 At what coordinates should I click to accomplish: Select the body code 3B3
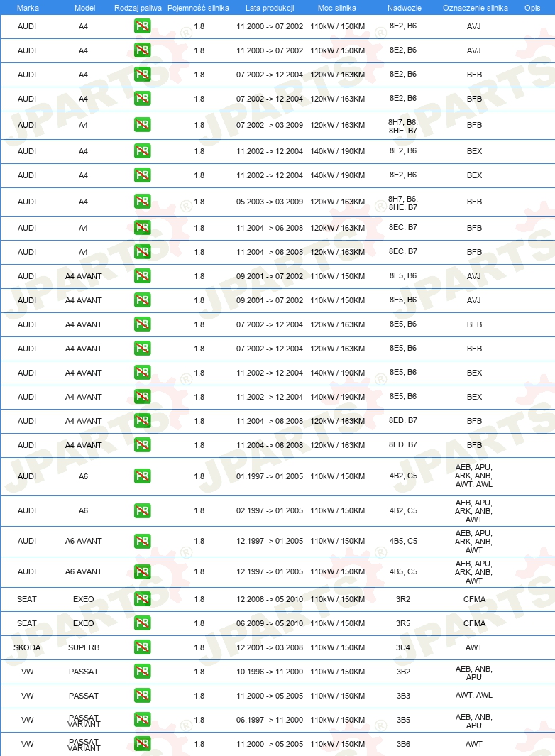(403, 696)
